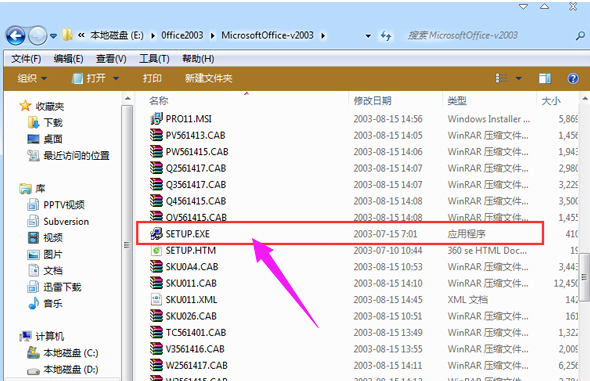This screenshot has height=381, width=590.
Task: Select the SKU0A4.CAB archive icon
Action: point(156,267)
